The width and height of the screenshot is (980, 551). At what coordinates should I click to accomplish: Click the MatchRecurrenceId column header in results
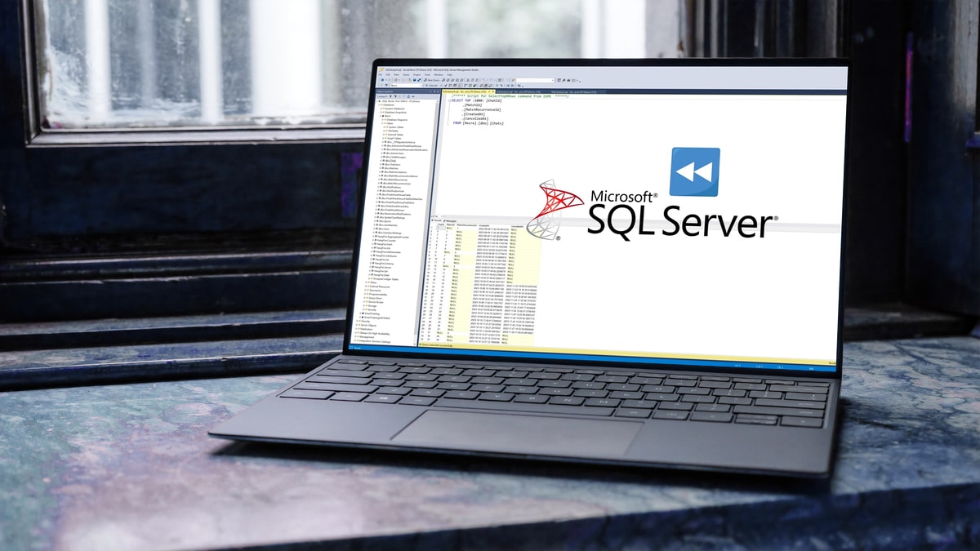click(x=467, y=225)
